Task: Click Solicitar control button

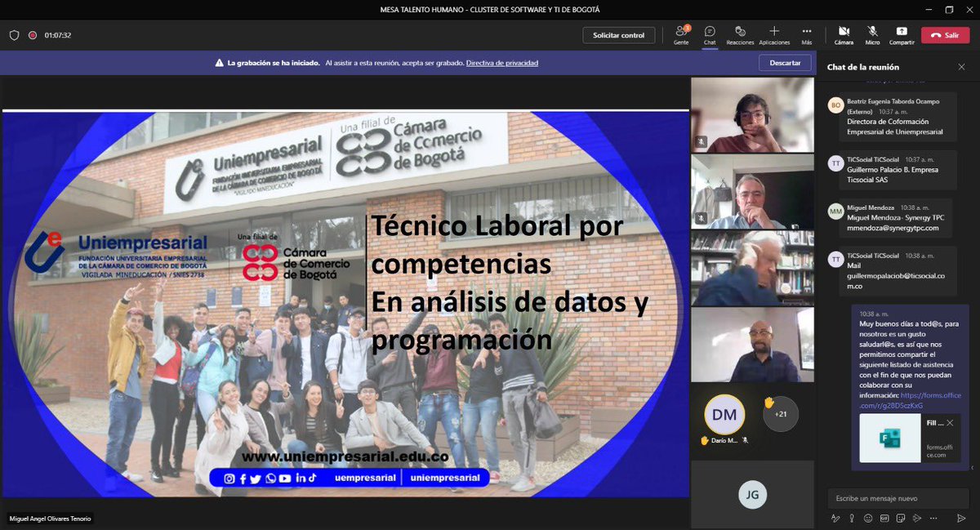Action: 618,35
